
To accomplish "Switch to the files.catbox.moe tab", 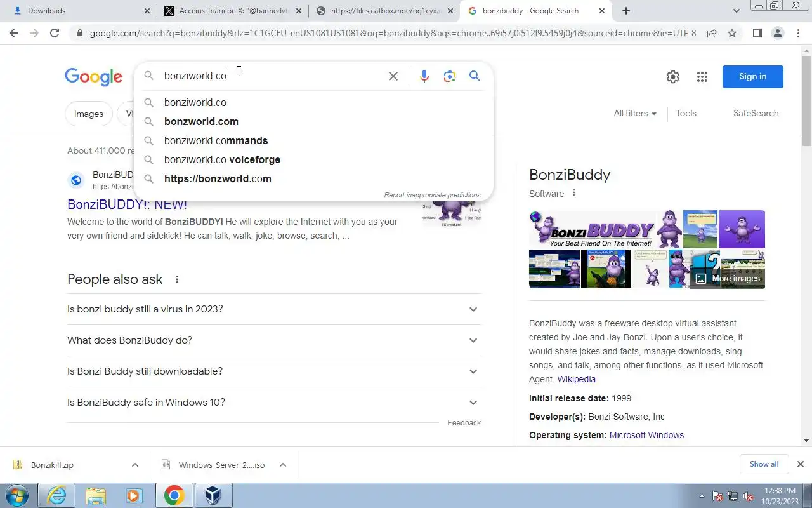I will [x=385, y=11].
